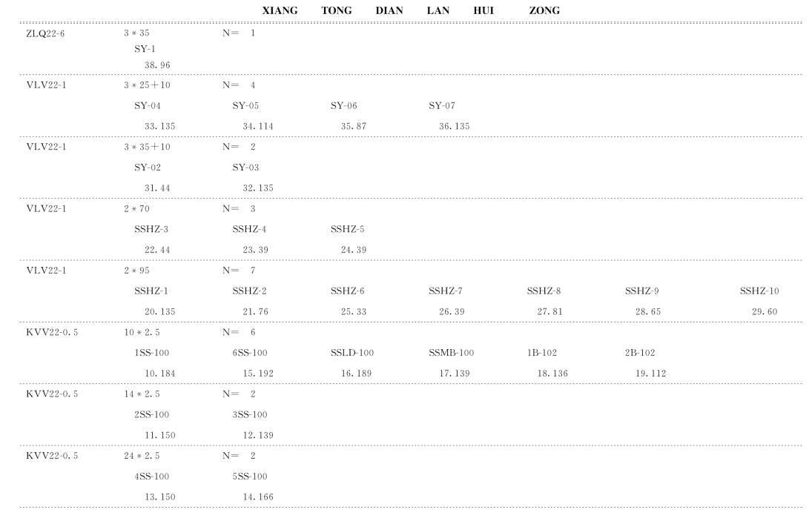The height and width of the screenshot is (524, 812).
Task: Select value 29.60 in SSHZ-10 column
Action: pyautogui.click(x=765, y=312)
